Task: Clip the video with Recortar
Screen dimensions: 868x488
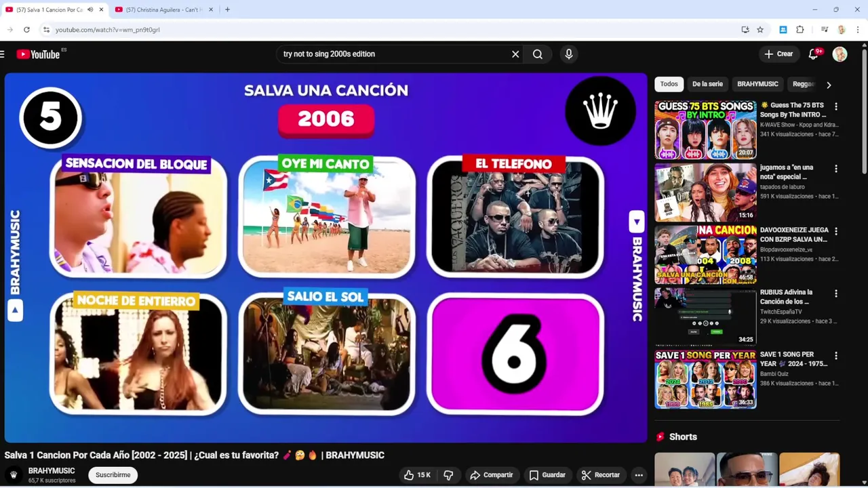Action: pyautogui.click(x=601, y=475)
